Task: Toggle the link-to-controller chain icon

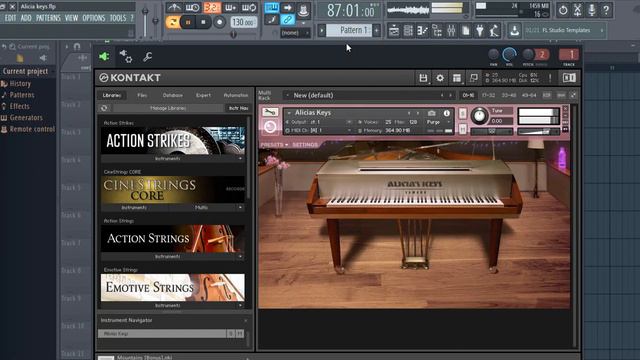Action: [x=287, y=20]
